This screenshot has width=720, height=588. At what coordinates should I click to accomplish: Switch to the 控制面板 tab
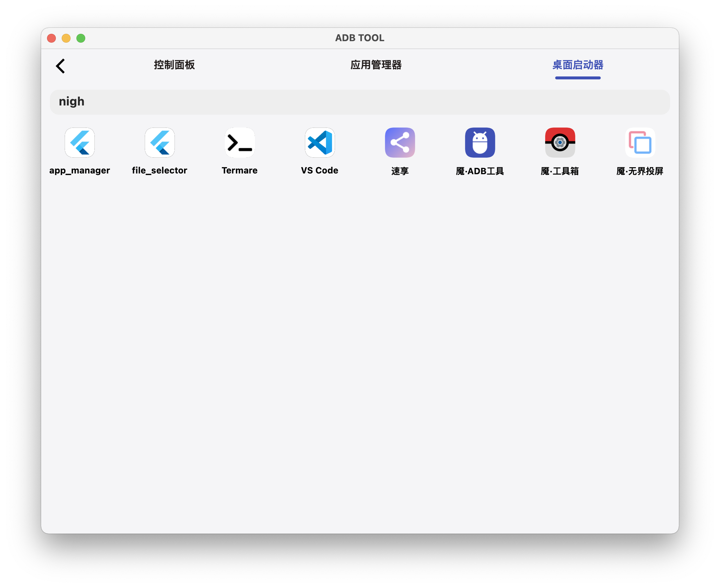click(x=174, y=65)
